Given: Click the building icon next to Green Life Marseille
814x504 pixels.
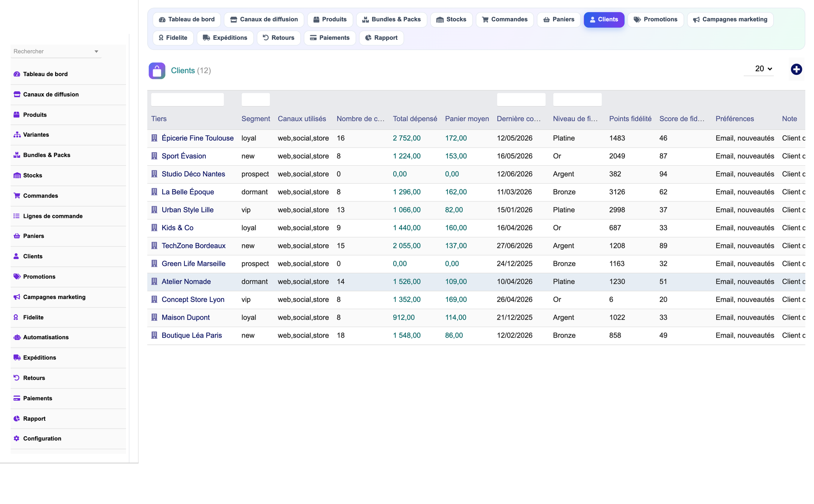Looking at the screenshot, I should pyautogui.click(x=154, y=264).
